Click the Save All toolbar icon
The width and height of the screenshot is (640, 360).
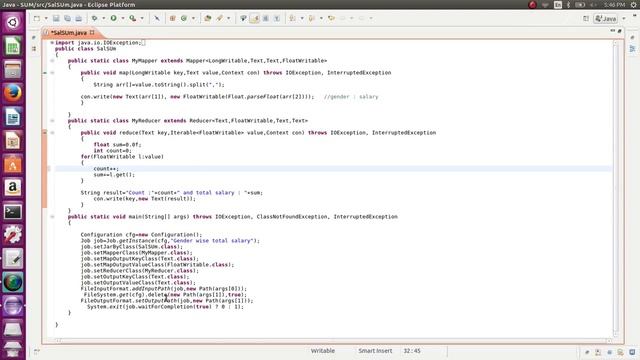click(67, 18)
